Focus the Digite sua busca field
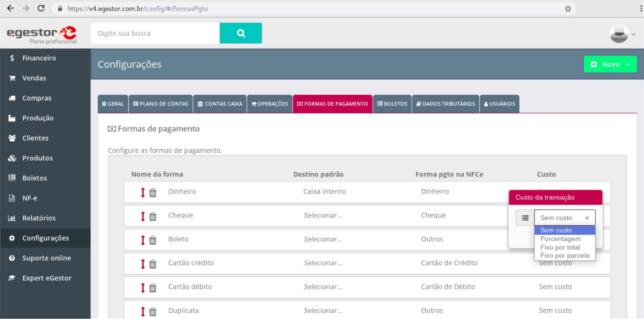Viewport: 644px width, 319px height. point(155,33)
